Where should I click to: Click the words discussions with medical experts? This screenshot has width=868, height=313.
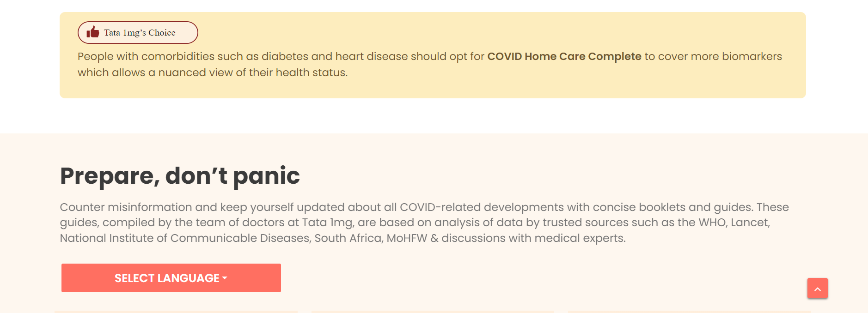pyautogui.click(x=533, y=238)
